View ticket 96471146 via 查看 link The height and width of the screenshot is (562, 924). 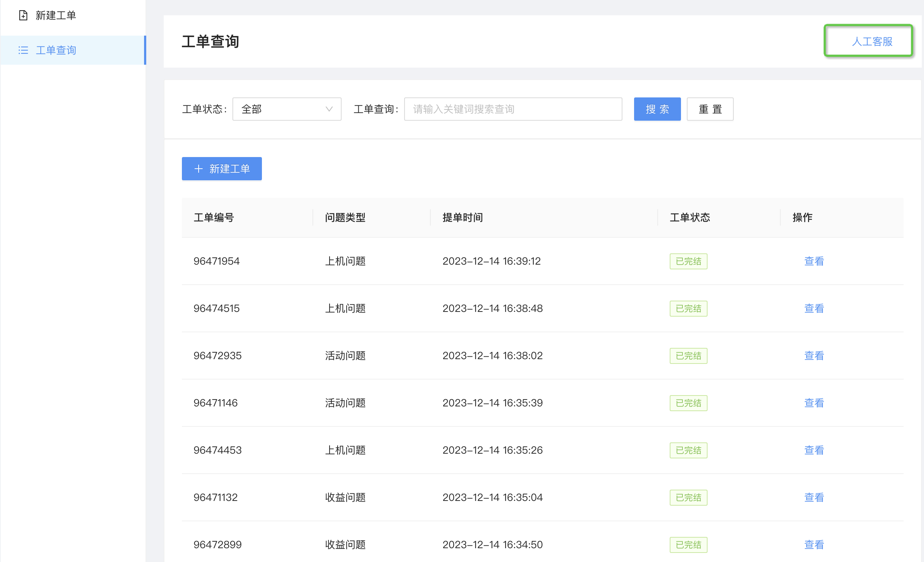814,403
